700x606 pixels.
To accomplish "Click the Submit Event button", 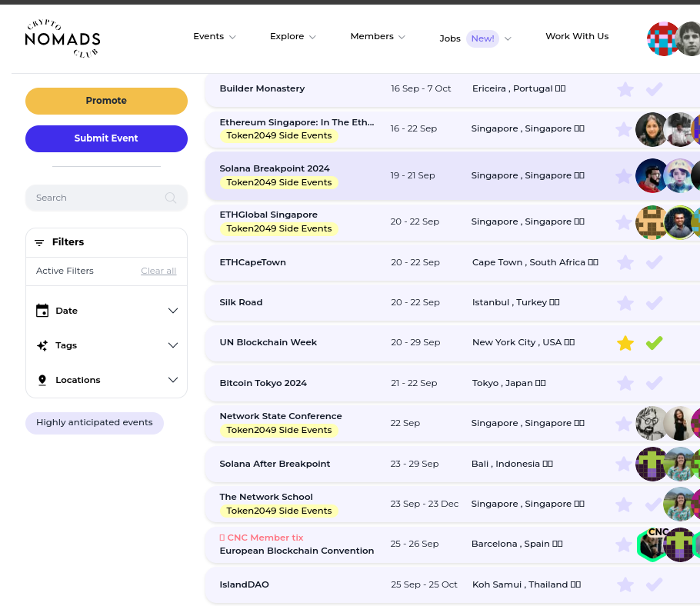I will click(106, 138).
